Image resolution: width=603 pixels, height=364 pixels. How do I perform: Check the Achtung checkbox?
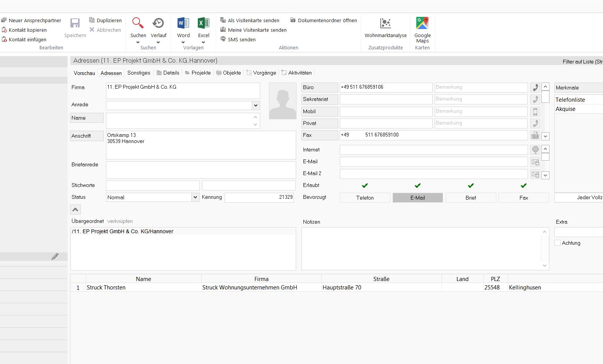point(557,243)
